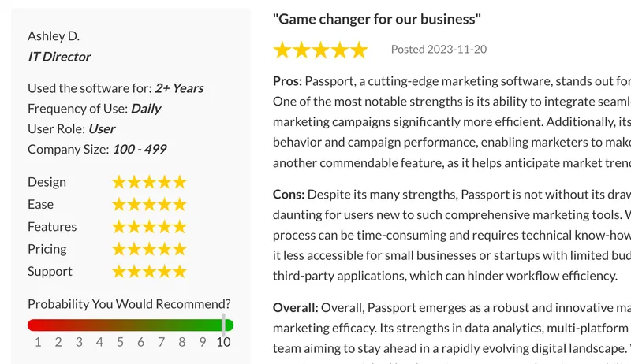Click the "Game changer for our business" title
Viewport: 631px width, 364px height.
377,18
